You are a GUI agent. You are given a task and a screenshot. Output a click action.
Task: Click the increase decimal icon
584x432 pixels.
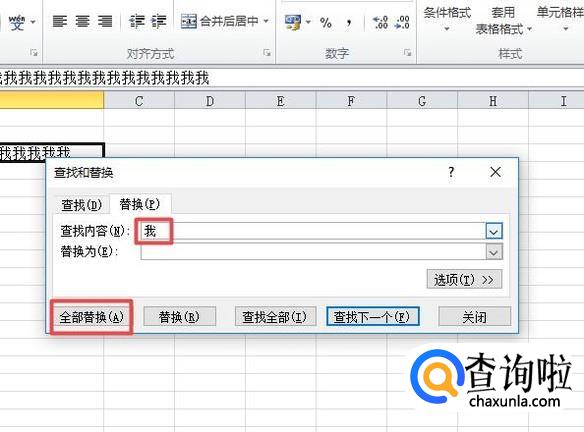381,22
